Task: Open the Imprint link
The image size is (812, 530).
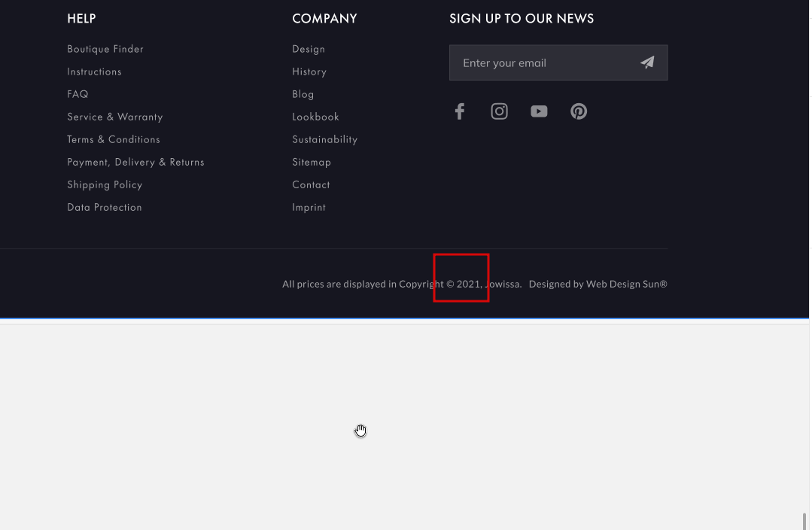Action: 309,207
